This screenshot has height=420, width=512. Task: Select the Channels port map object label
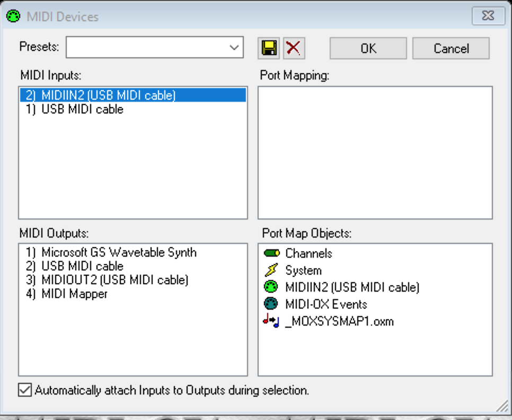coord(308,253)
